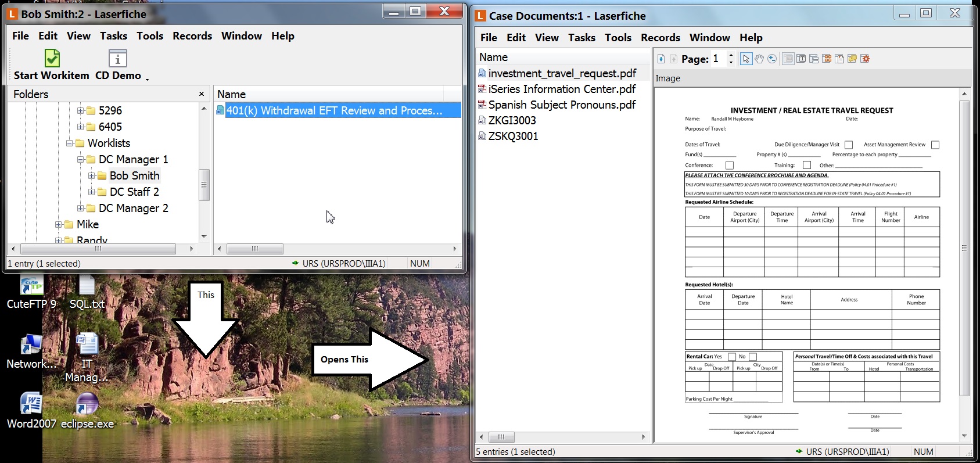Click the previous page up-arrow icon
980x463 pixels.
674,59
